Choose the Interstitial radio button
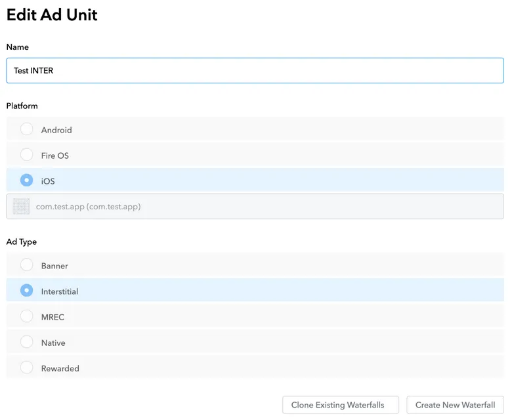Image resolution: width=512 pixels, height=420 pixels. (26, 291)
